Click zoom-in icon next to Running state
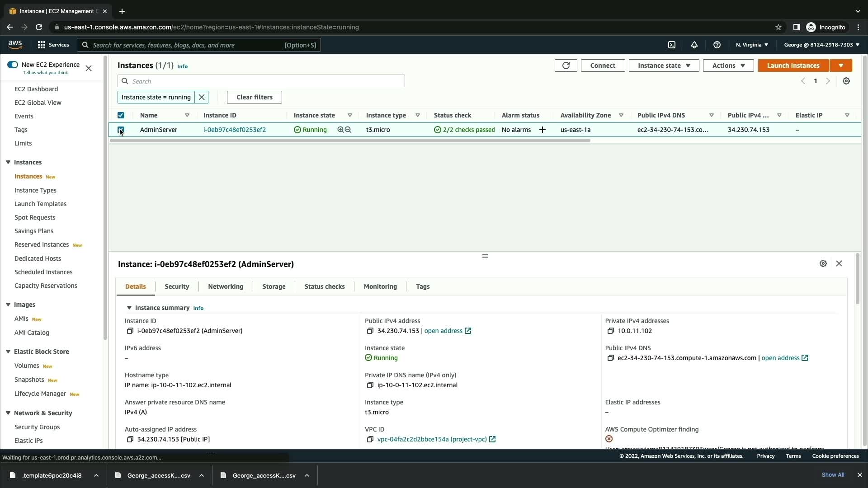 click(340, 130)
